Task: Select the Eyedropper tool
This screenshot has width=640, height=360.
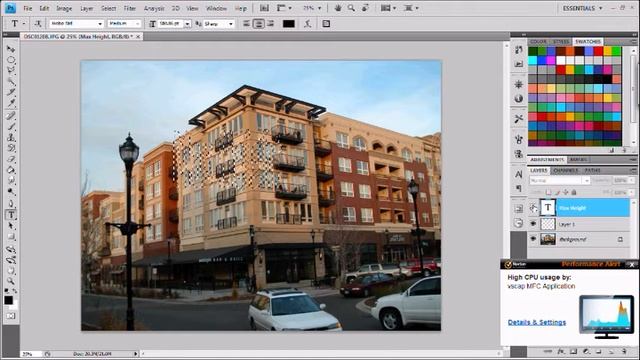Action: 11,103
